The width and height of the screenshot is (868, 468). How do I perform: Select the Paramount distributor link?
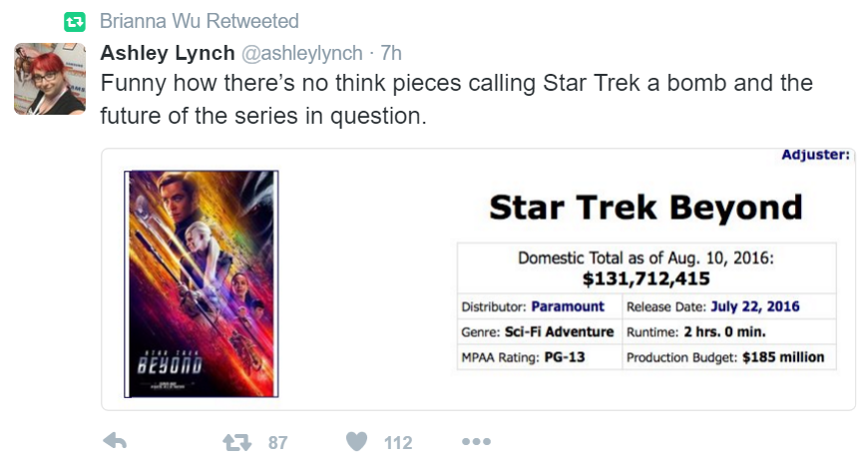(x=568, y=306)
